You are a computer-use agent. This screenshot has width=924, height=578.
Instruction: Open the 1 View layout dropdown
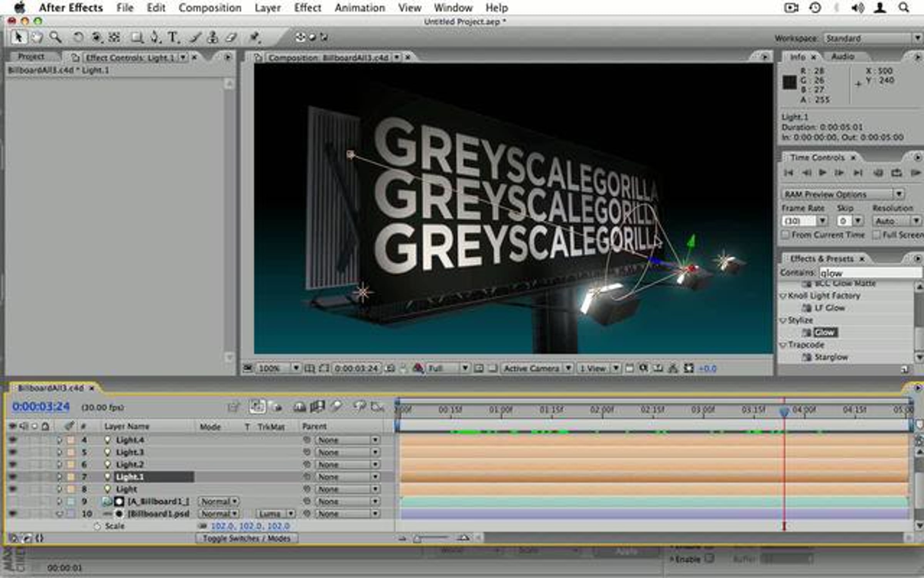[x=599, y=368]
